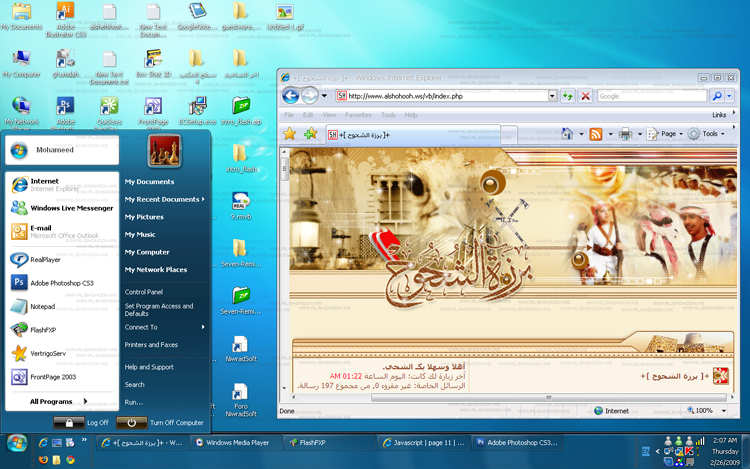Open the Page menu dropdown in IE
This screenshot has height=469, width=750.
(x=665, y=134)
